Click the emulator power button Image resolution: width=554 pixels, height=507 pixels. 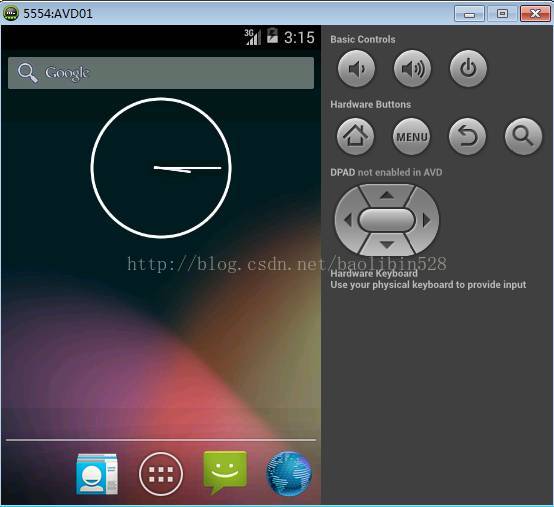pos(468,69)
